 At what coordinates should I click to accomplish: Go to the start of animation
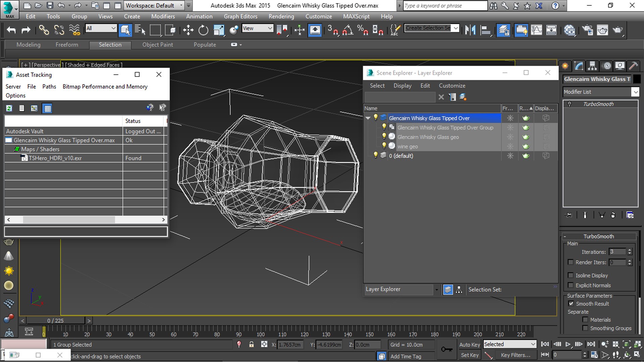[x=545, y=344]
